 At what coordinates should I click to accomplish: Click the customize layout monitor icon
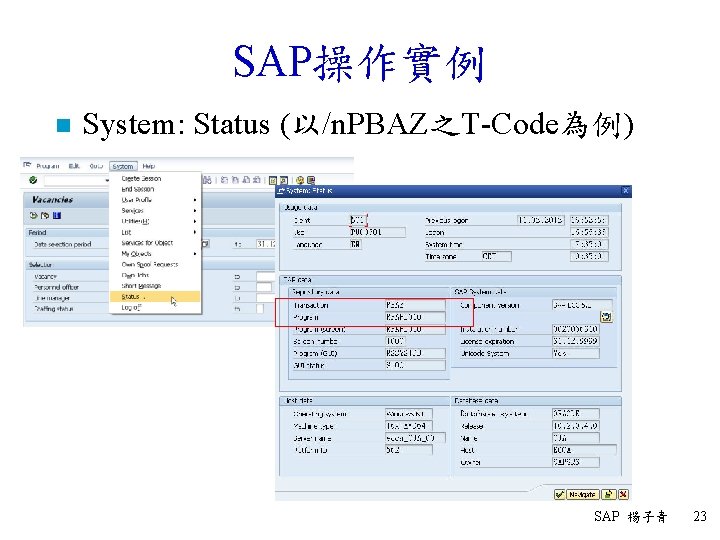tap(311, 180)
